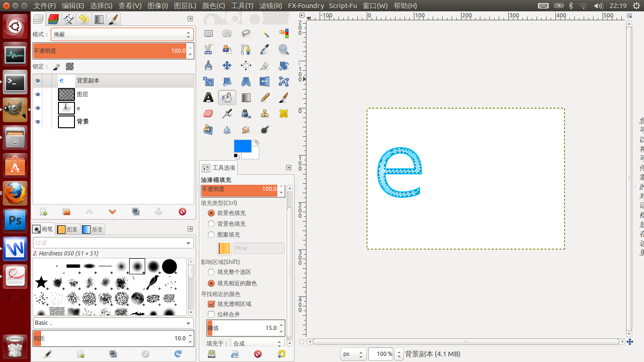Open the Script-Fu menu
The height and width of the screenshot is (362, 644).
344,6
